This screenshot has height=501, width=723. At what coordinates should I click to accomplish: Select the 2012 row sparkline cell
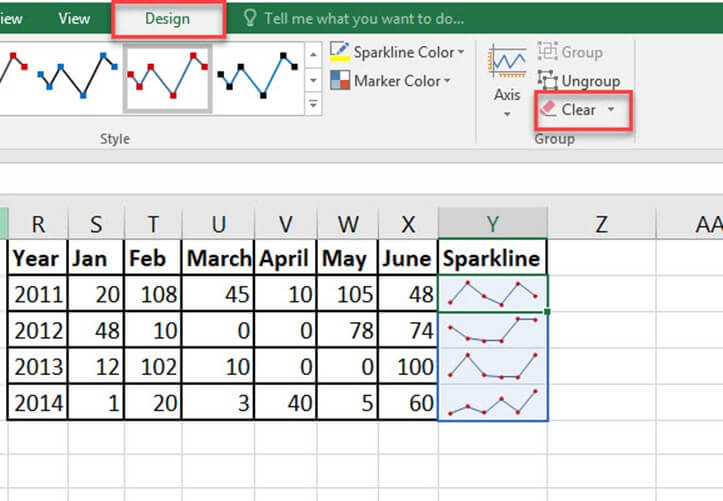pos(492,330)
